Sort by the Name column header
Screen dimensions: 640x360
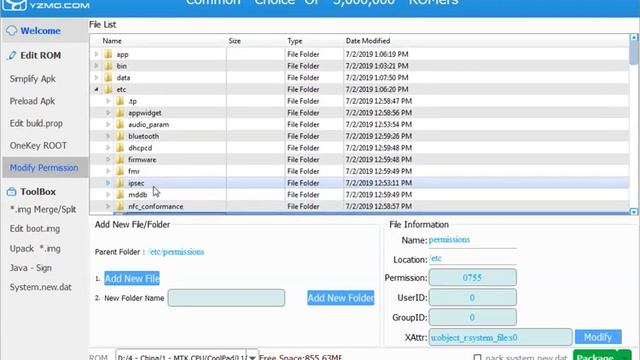tap(112, 41)
